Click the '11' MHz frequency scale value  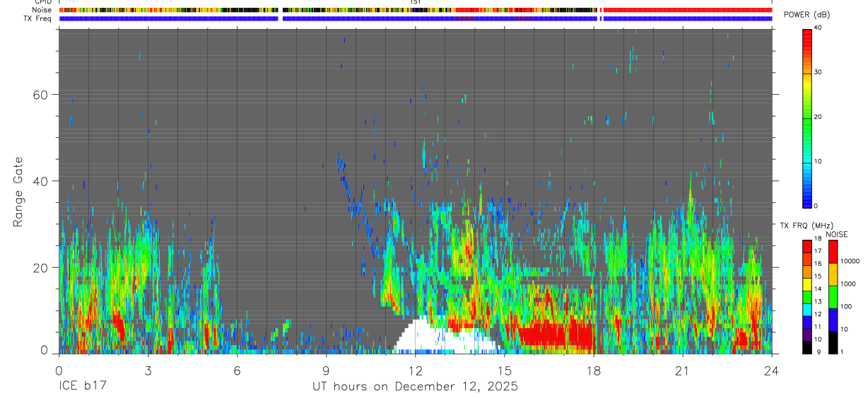point(818,327)
